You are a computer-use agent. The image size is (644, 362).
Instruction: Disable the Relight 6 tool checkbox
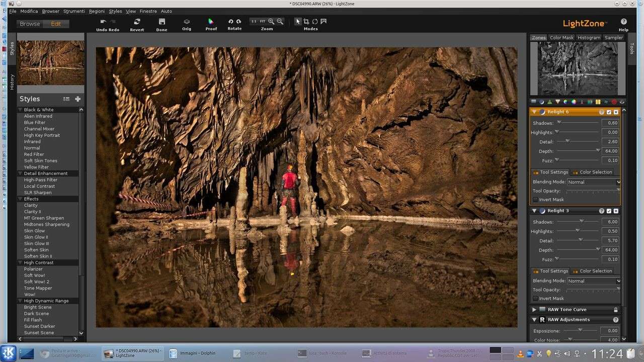(x=609, y=112)
